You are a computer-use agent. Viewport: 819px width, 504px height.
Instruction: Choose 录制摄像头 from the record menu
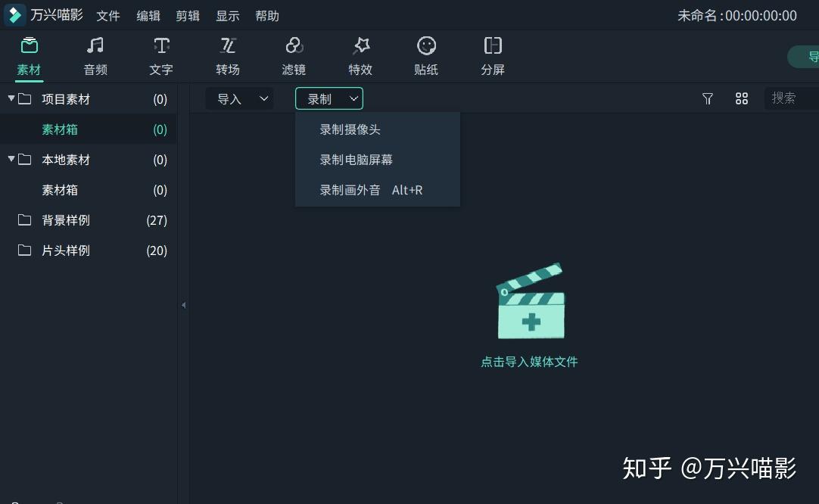(x=378, y=129)
